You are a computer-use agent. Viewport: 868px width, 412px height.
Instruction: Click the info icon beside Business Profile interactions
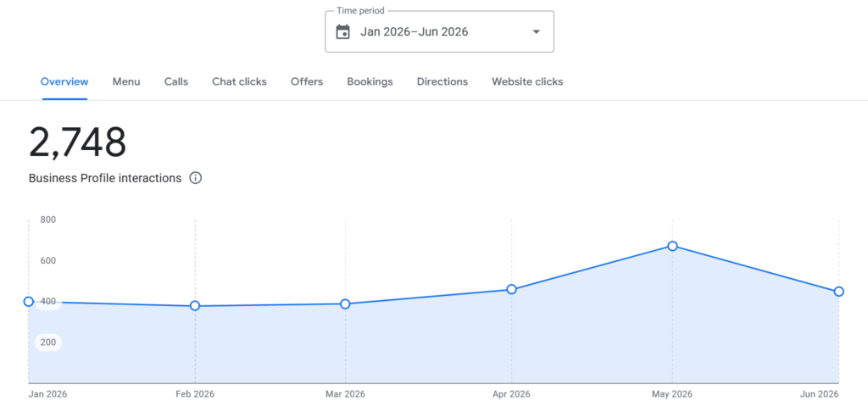tap(196, 178)
